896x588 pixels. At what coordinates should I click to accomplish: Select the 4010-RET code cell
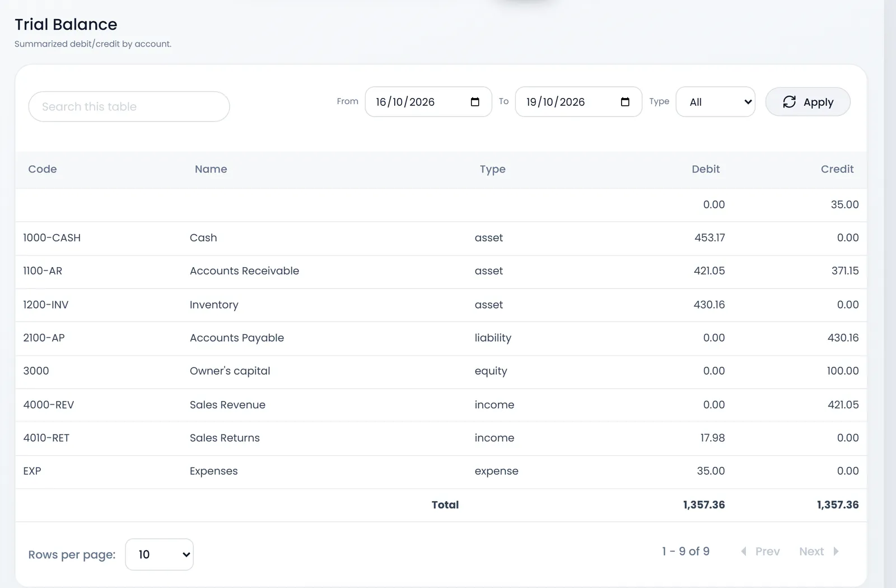tap(46, 438)
